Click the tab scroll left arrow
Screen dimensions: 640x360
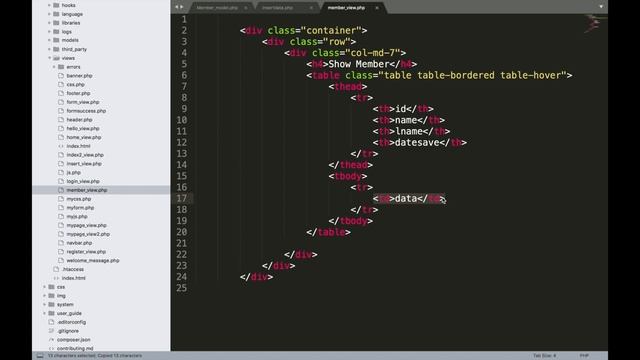tap(177, 7)
